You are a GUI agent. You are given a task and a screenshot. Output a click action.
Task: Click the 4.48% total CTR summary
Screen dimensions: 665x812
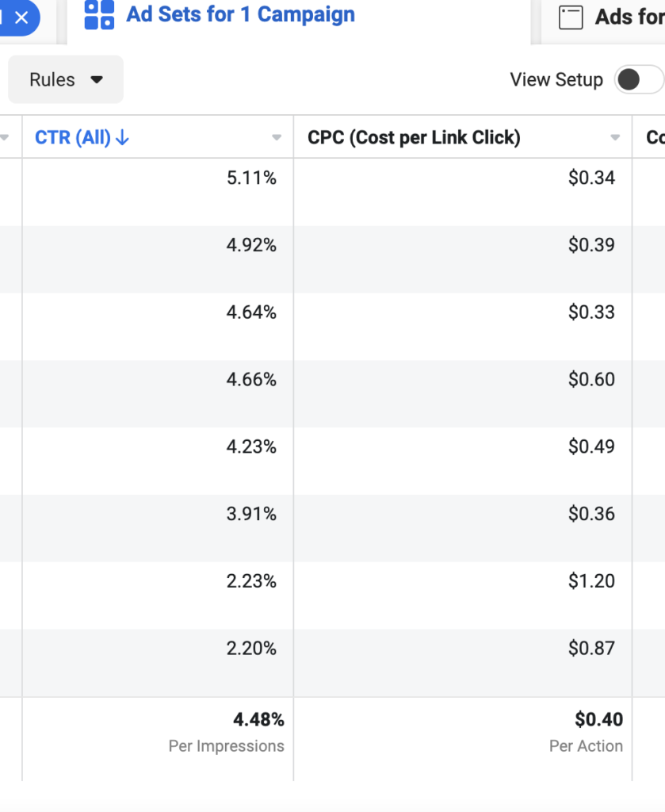point(258,720)
